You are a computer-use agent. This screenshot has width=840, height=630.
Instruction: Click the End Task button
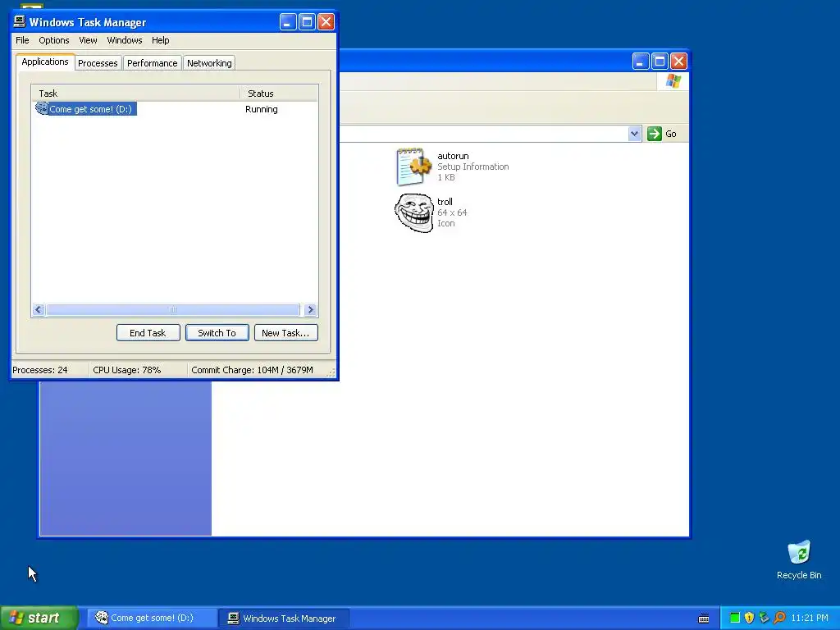coord(148,333)
